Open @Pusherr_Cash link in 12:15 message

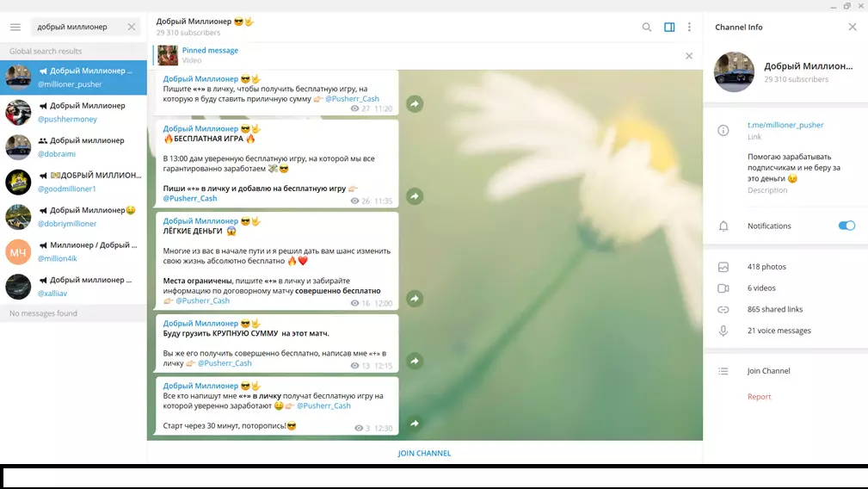pos(225,363)
